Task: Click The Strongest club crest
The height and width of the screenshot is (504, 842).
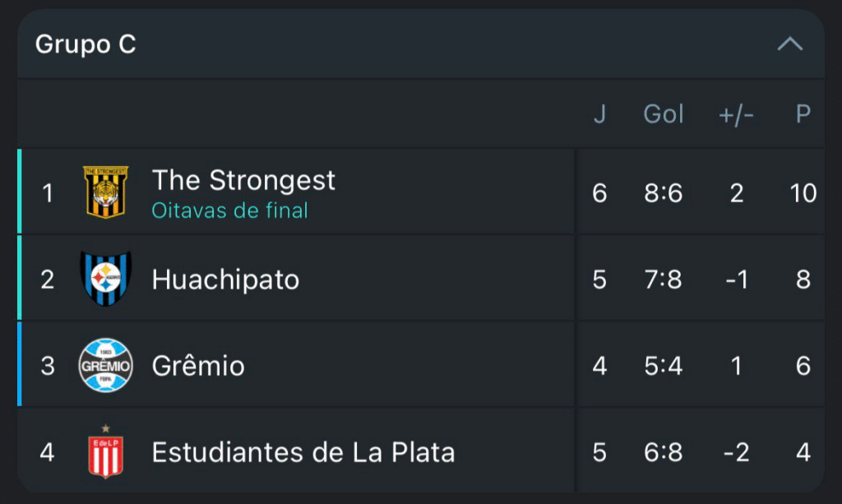Action: click(x=106, y=192)
